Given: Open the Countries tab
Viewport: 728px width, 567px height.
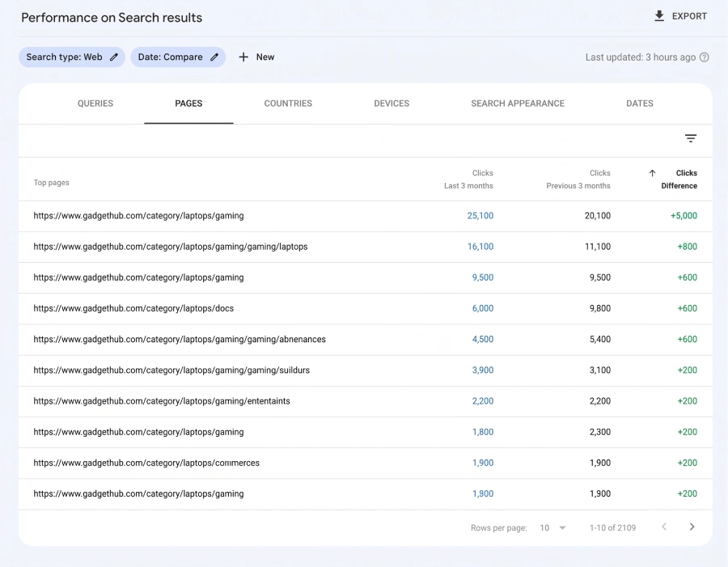Looking at the screenshot, I should pyautogui.click(x=288, y=104).
